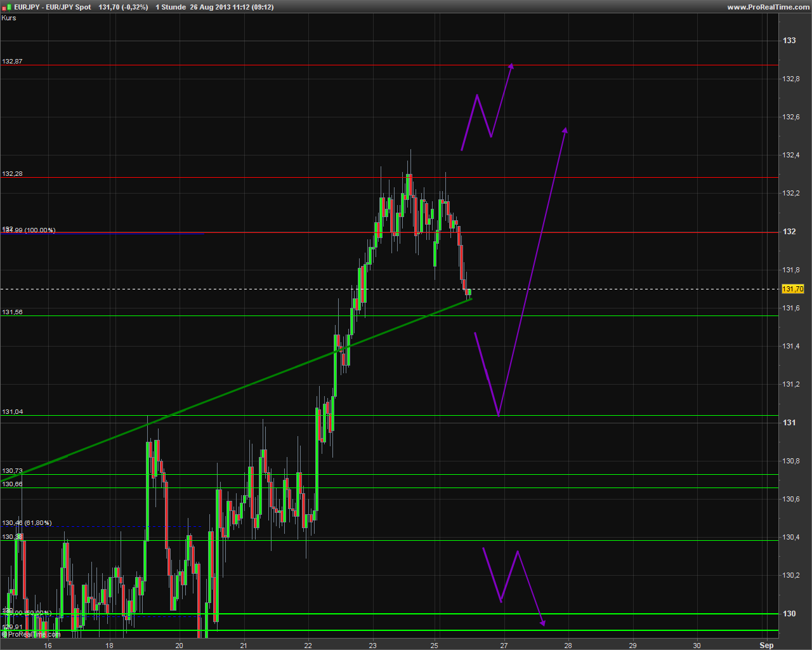Select the Fibonacci '130,46 (61,80%)' label
812x650 pixels.
pos(27,523)
